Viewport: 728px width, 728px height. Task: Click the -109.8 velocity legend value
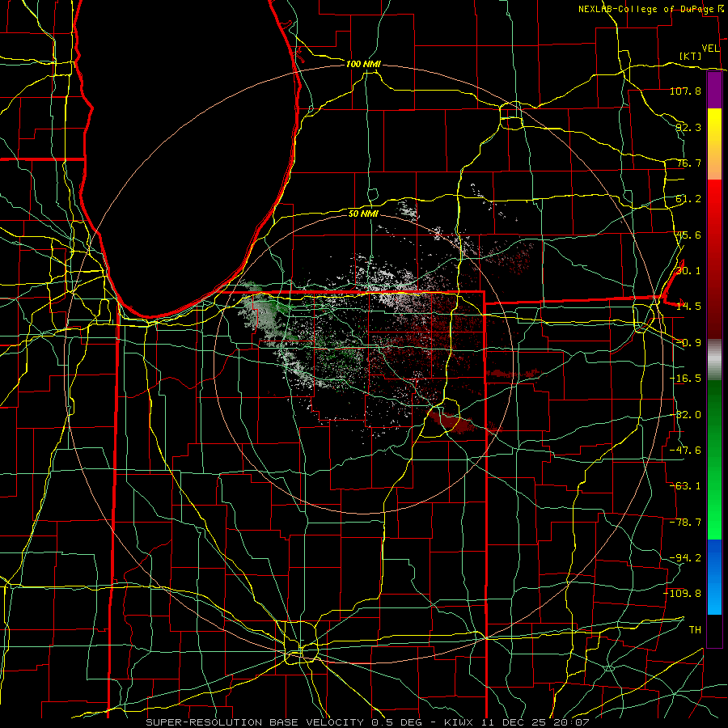(x=683, y=594)
